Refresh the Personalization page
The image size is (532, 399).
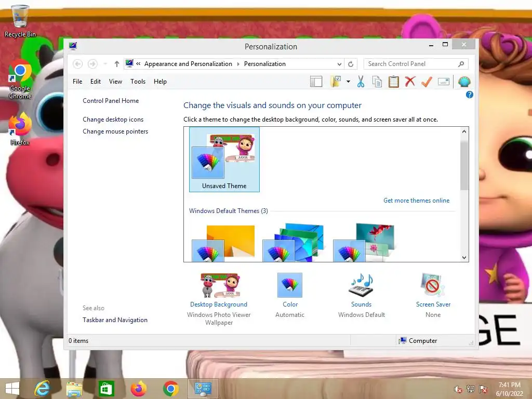[351, 64]
